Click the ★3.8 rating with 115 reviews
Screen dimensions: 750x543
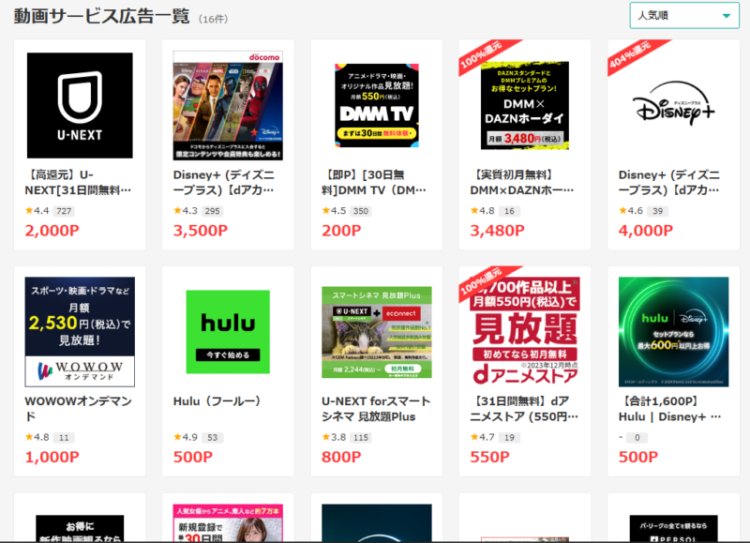(x=346, y=437)
